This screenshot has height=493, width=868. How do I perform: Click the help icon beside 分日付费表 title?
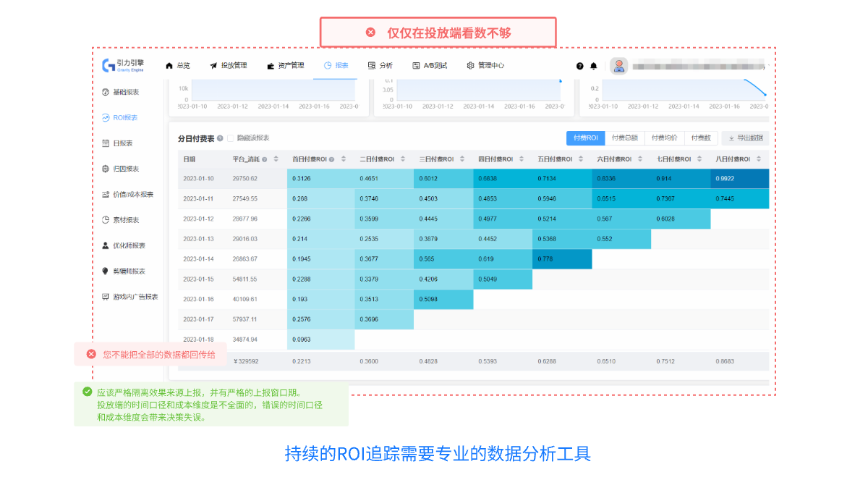tap(220, 138)
